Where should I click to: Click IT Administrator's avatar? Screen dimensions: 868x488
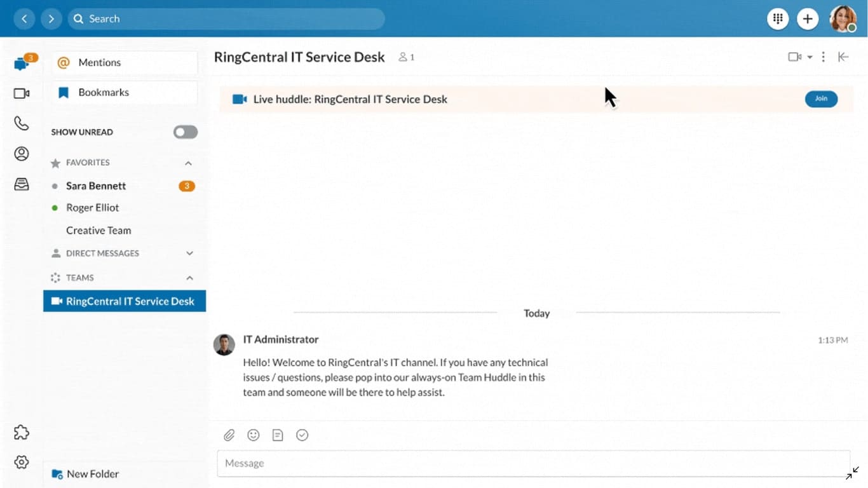click(224, 344)
